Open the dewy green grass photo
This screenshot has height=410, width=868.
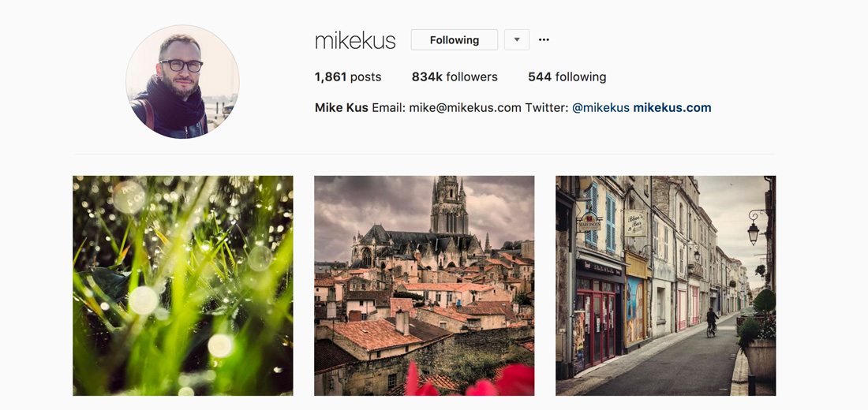point(183,285)
